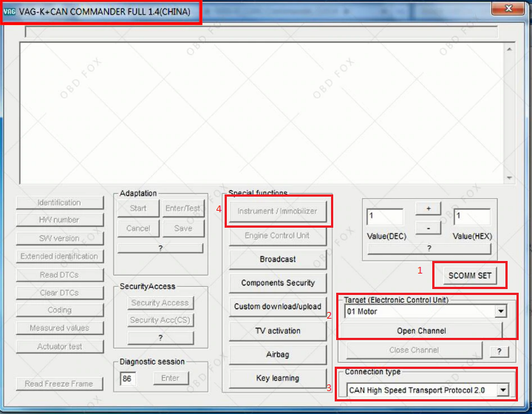Screen dimensions: 532x414
Task: Open the value converter help (?) button
Action: [x=429, y=248]
